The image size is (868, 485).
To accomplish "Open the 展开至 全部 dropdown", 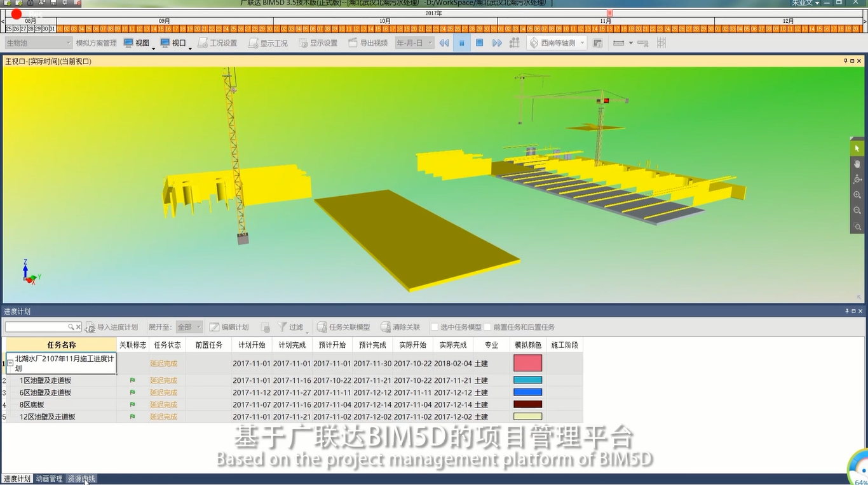I will [x=189, y=327].
